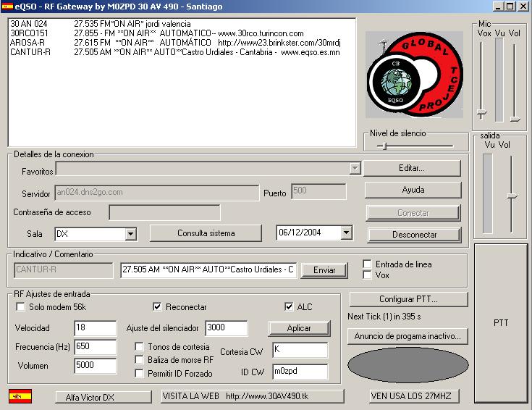Image resolution: width=532 pixels, height=410 pixels.
Task: Enable the Solo modem 56k checkbox
Action: click(x=20, y=307)
